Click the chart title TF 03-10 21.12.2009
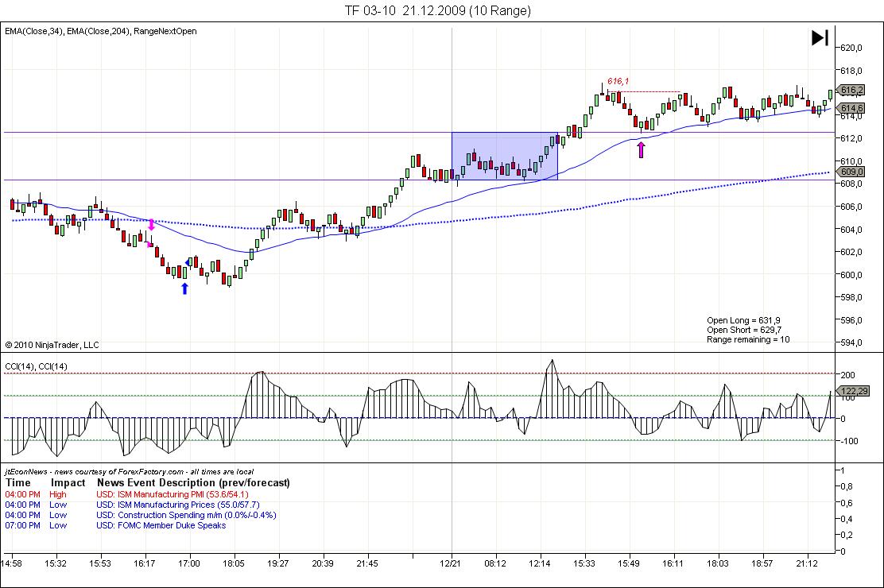 coord(438,10)
